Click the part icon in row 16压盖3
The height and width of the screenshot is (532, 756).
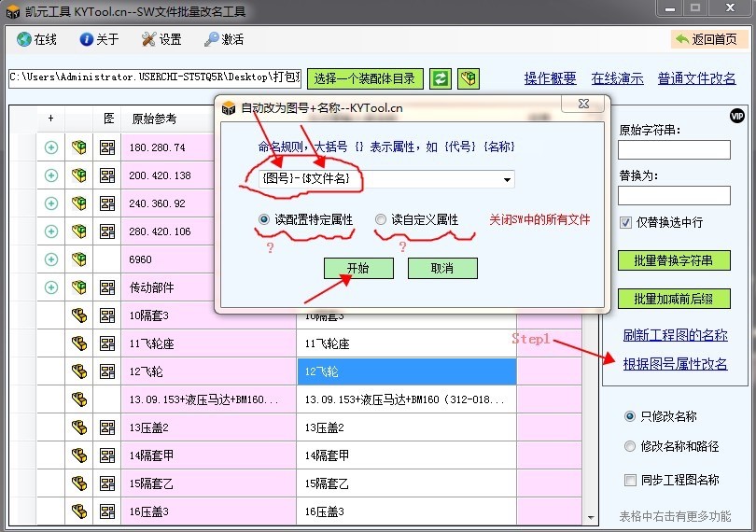click(79, 511)
